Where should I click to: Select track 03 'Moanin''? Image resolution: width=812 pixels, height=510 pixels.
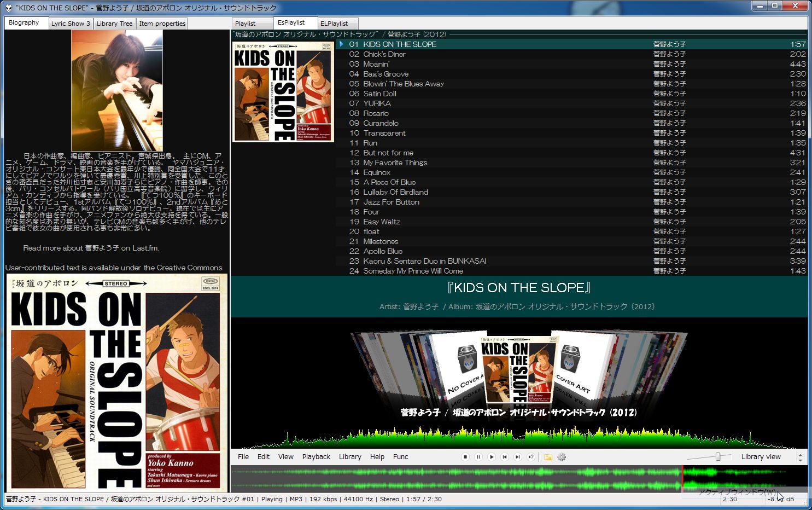pyautogui.click(x=572, y=64)
